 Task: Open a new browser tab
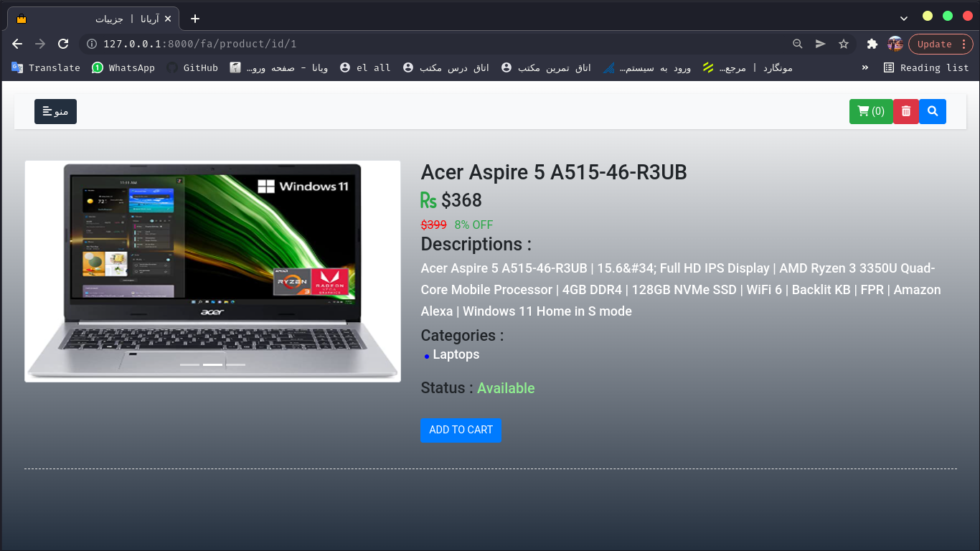point(195,19)
